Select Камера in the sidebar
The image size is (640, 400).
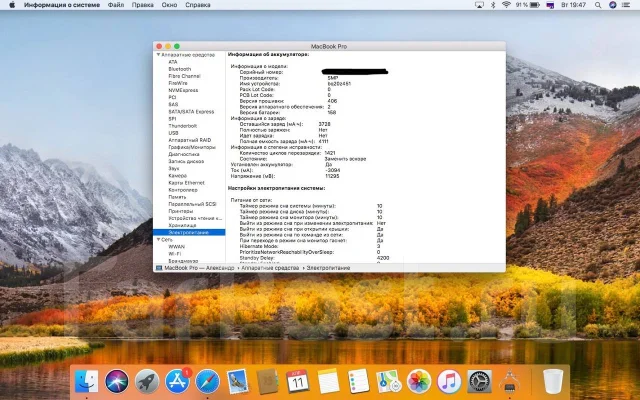coord(178,176)
